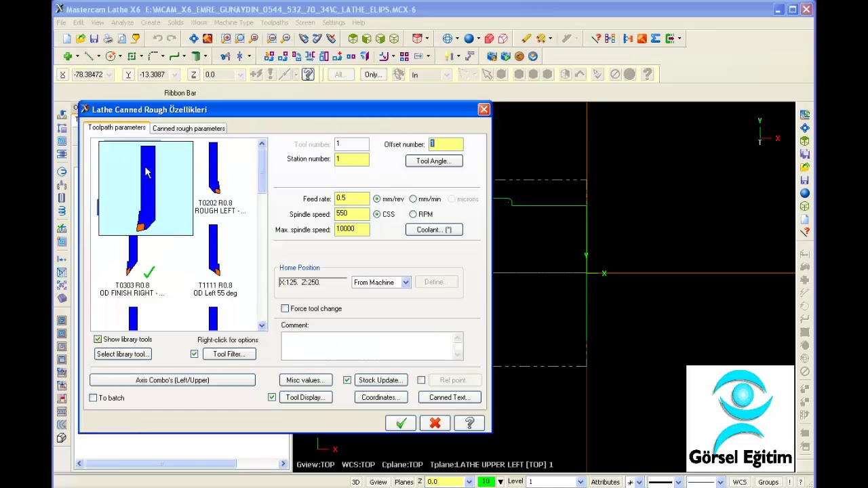This screenshot has height=488, width=868.
Task: Toggle the Tool Filter checkbox
Action: pos(195,354)
